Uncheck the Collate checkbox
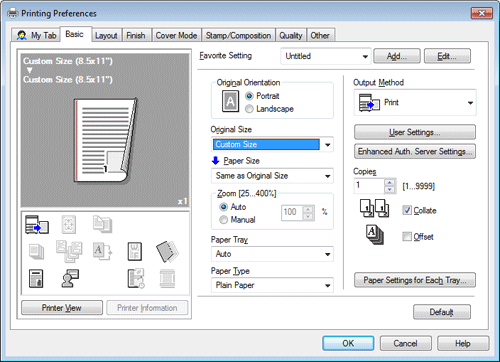This screenshot has width=500, height=362. click(407, 210)
